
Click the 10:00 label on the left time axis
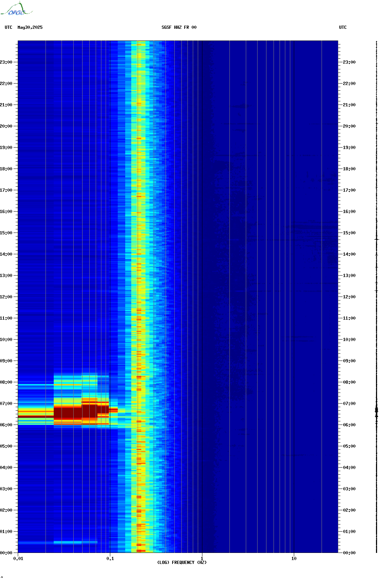tap(6, 340)
